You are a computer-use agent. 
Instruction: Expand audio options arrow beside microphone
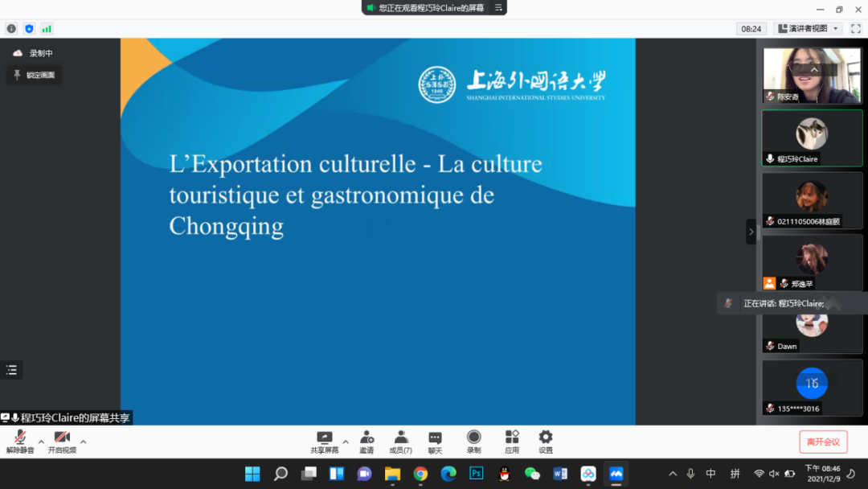(x=41, y=442)
